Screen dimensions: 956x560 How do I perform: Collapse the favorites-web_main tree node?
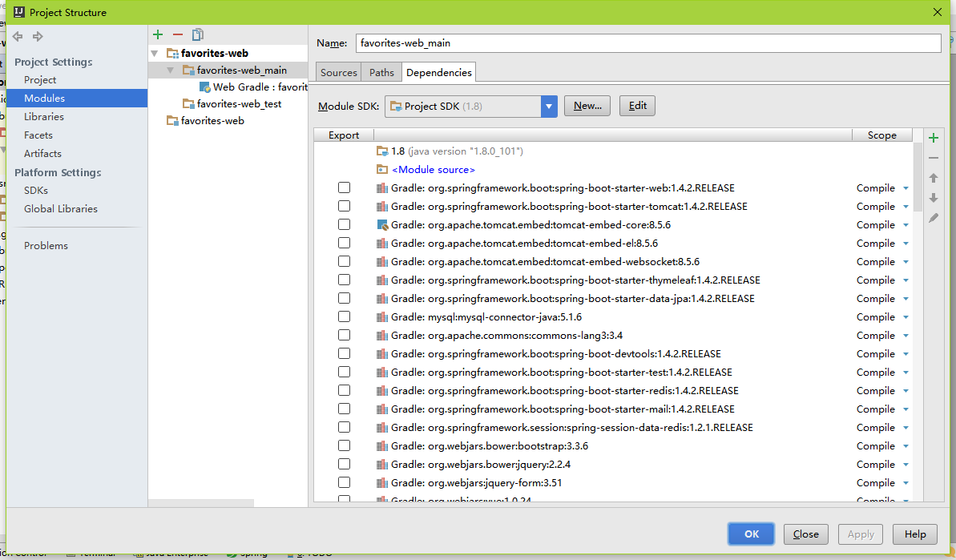click(171, 71)
